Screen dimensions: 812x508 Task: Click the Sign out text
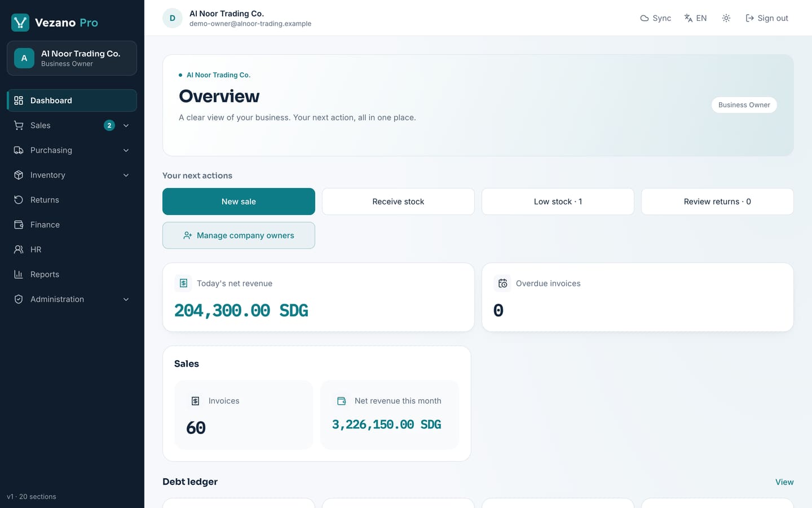tap(773, 18)
